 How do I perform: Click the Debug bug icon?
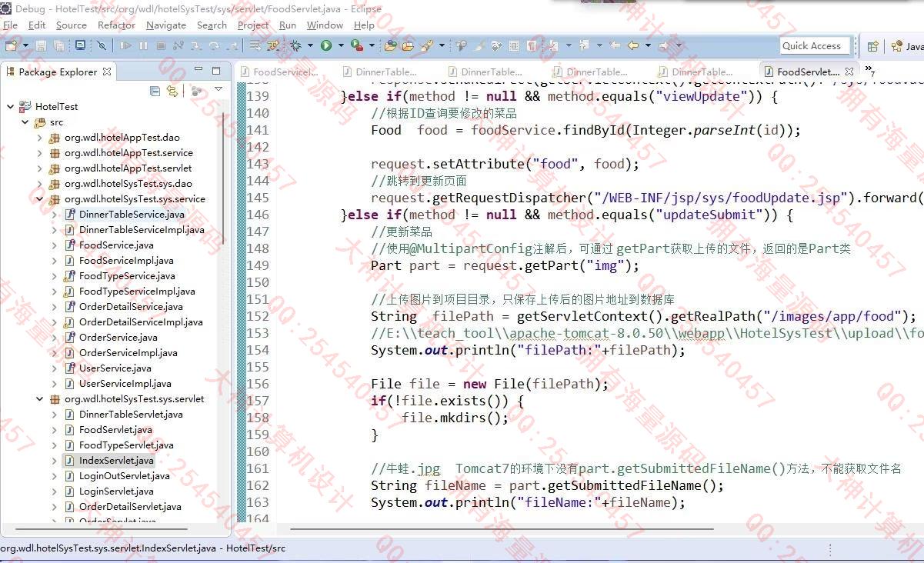[x=295, y=46]
